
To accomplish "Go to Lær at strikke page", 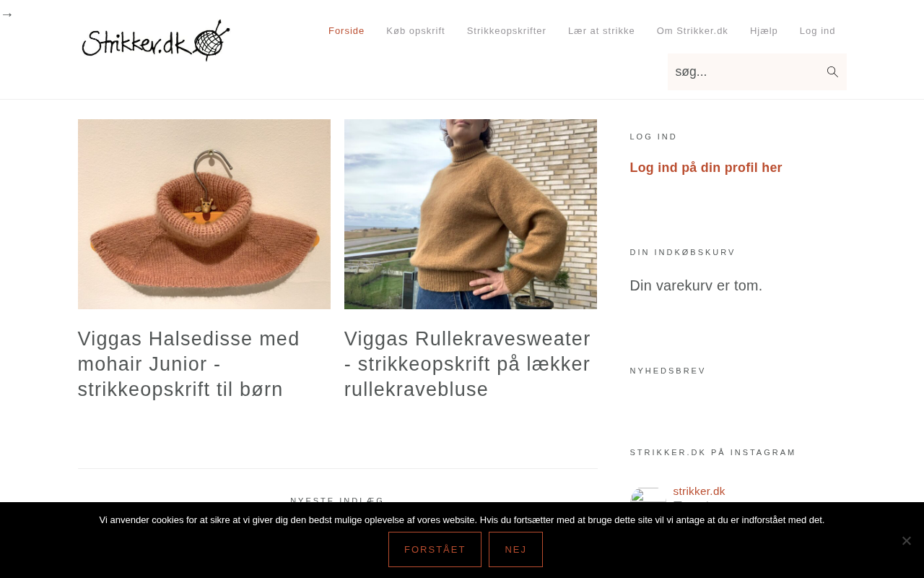I will [x=601, y=30].
